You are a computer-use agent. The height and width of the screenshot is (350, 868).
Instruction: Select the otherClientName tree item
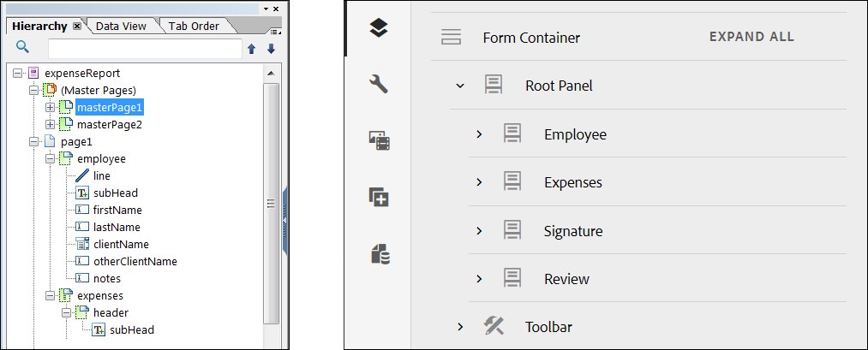point(135,261)
